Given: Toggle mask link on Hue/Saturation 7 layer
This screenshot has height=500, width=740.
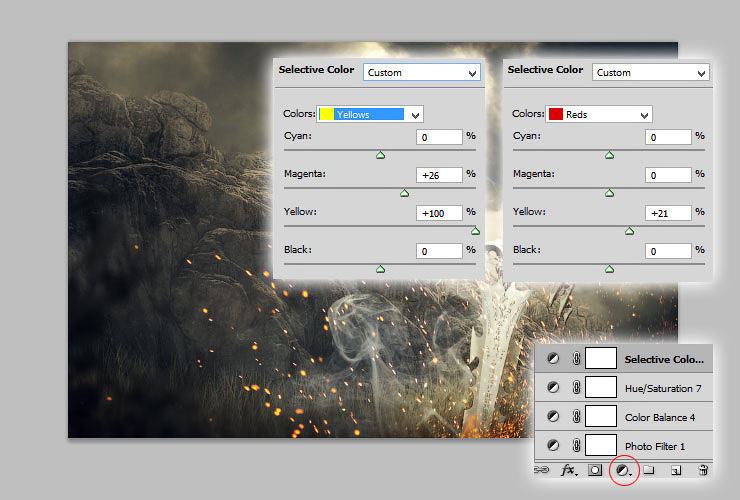Looking at the screenshot, I should point(576,388).
